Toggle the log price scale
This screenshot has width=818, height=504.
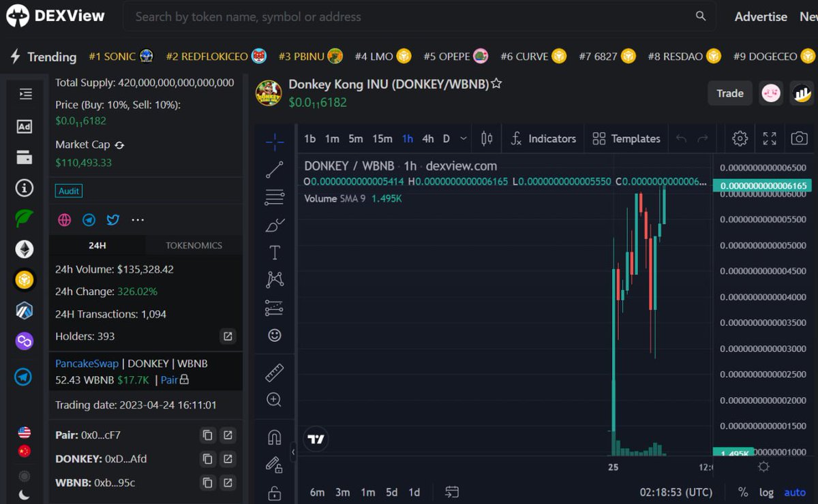(766, 492)
